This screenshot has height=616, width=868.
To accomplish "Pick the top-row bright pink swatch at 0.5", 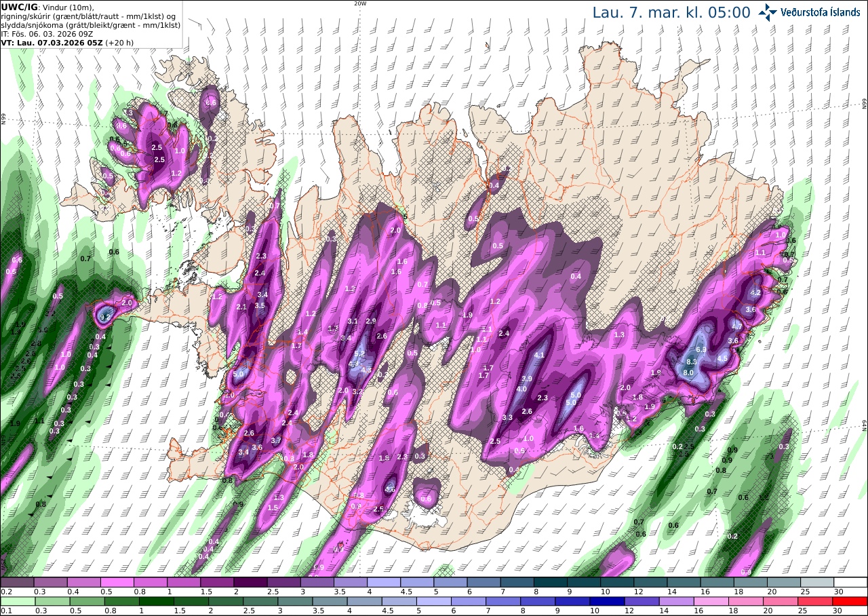I will click(117, 582).
